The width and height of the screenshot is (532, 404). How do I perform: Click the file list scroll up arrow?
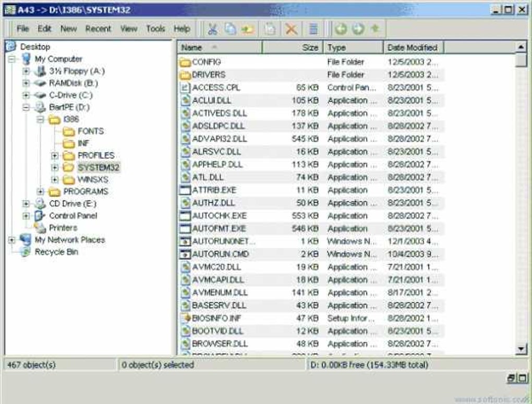[x=521, y=47]
